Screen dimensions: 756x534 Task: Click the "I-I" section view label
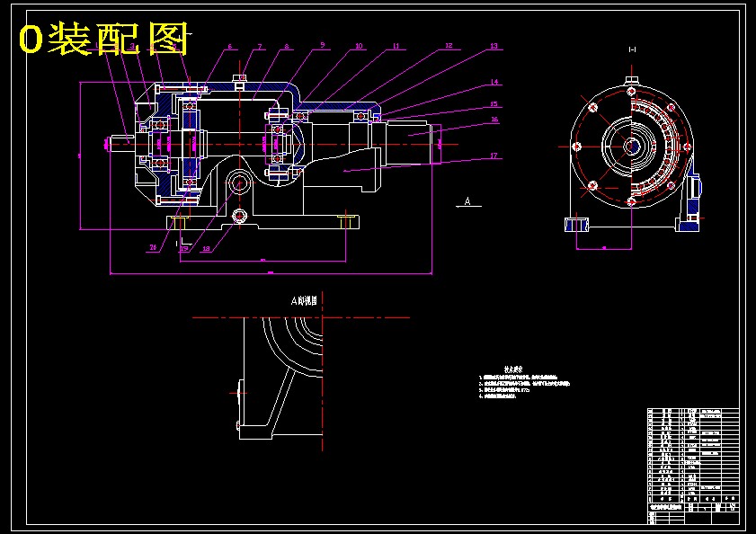632,49
